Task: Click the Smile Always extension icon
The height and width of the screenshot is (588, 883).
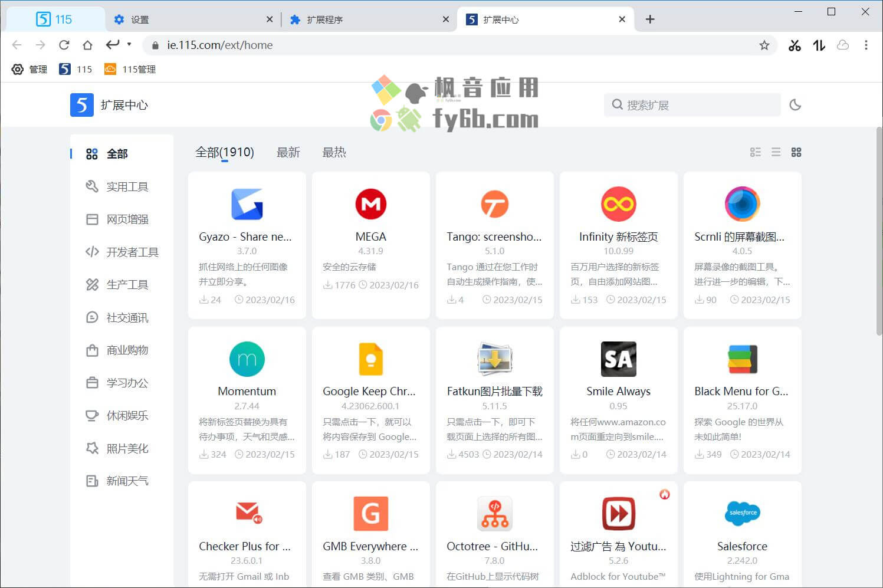Action: click(618, 359)
